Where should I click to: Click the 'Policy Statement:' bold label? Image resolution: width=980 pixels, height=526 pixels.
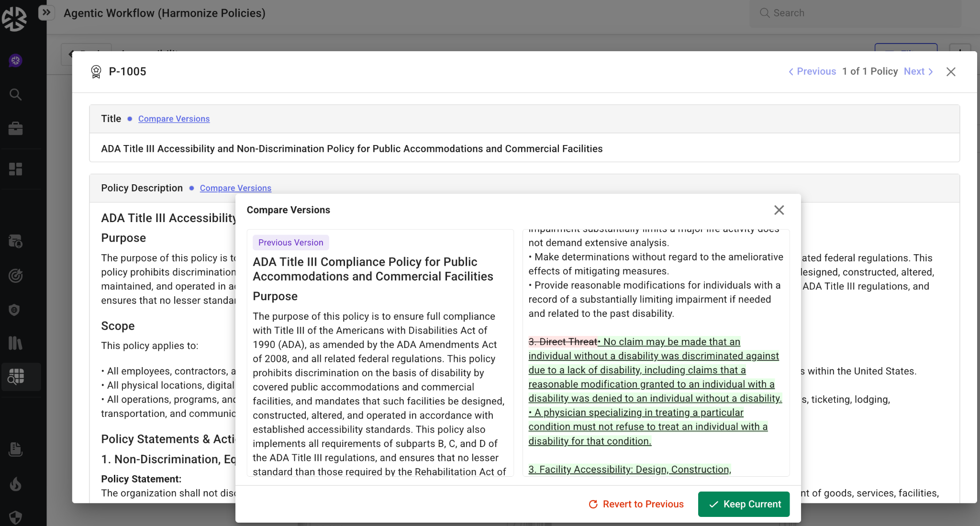point(141,479)
